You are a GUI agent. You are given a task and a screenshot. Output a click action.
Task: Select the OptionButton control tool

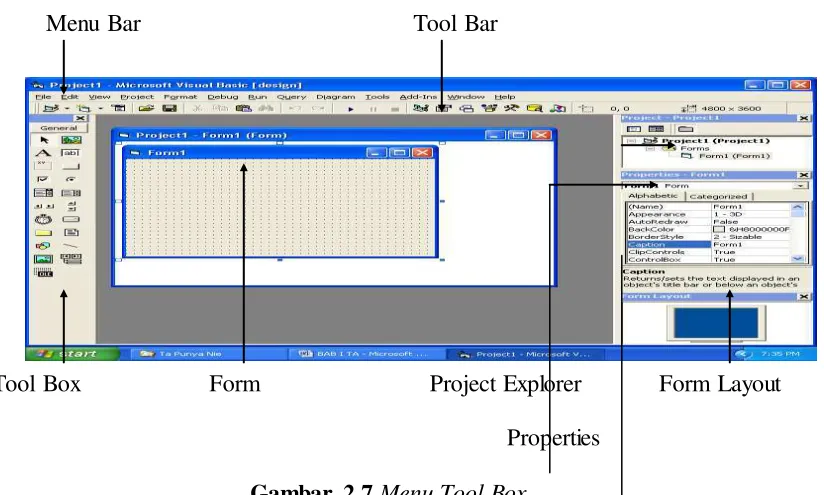click(71, 179)
